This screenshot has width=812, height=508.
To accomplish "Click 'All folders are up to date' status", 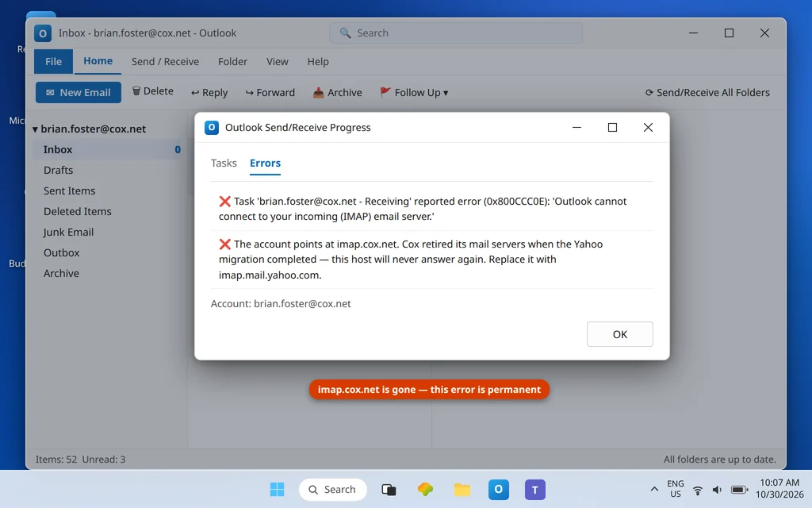I will (x=720, y=460).
